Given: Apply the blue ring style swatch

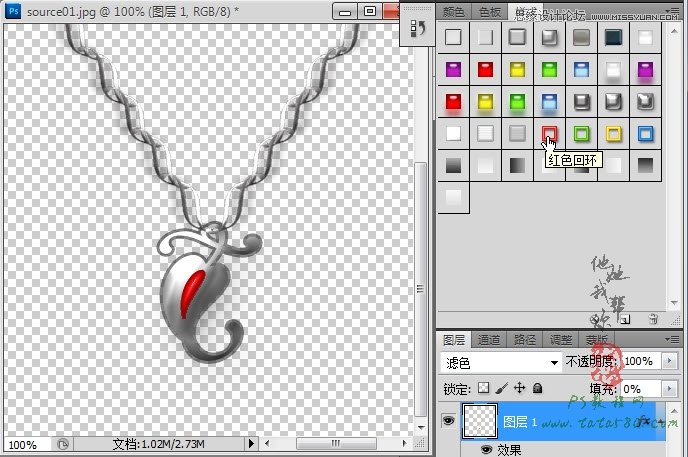Looking at the screenshot, I should [x=645, y=133].
